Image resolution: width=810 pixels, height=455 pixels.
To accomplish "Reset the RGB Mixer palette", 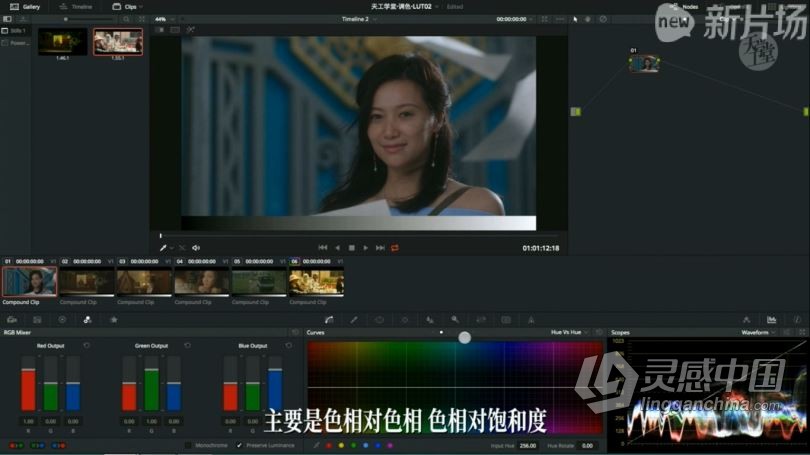I will pos(295,333).
